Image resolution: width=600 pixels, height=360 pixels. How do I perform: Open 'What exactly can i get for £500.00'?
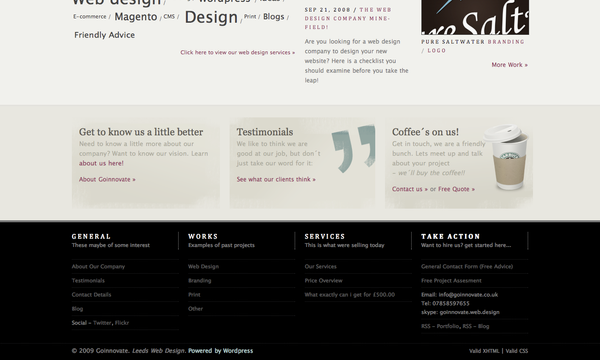(x=350, y=295)
